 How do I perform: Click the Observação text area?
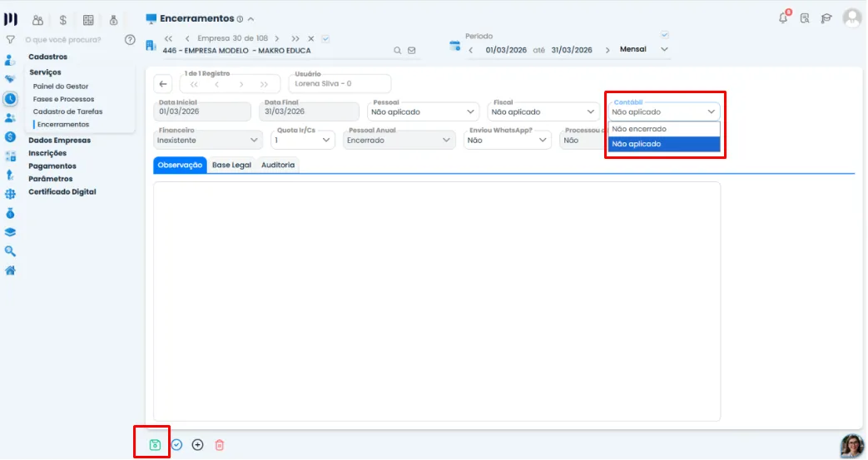coord(437,302)
